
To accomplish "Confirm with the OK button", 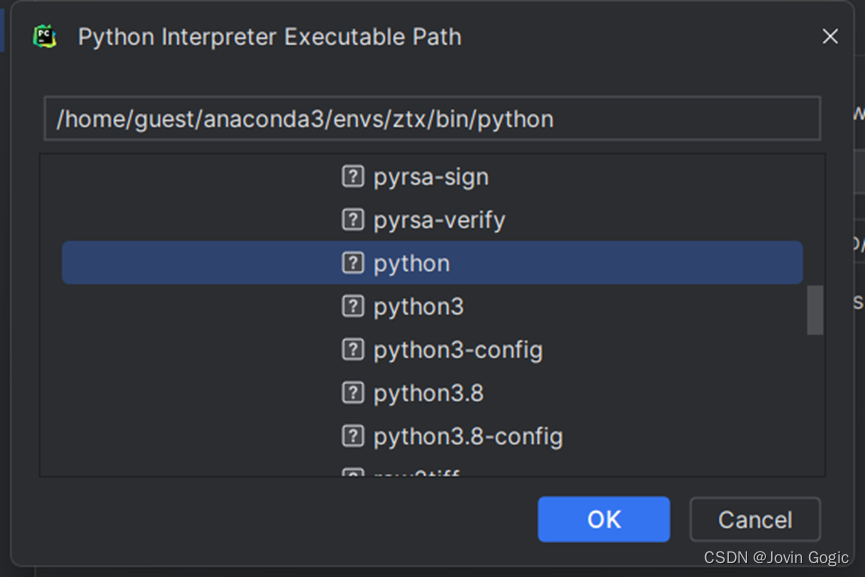I will click(603, 519).
